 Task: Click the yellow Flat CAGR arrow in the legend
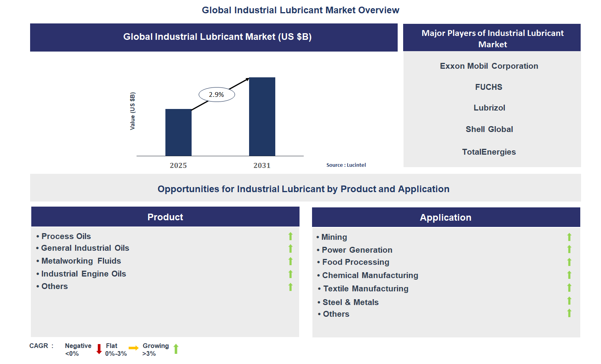[x=133, y=348]
